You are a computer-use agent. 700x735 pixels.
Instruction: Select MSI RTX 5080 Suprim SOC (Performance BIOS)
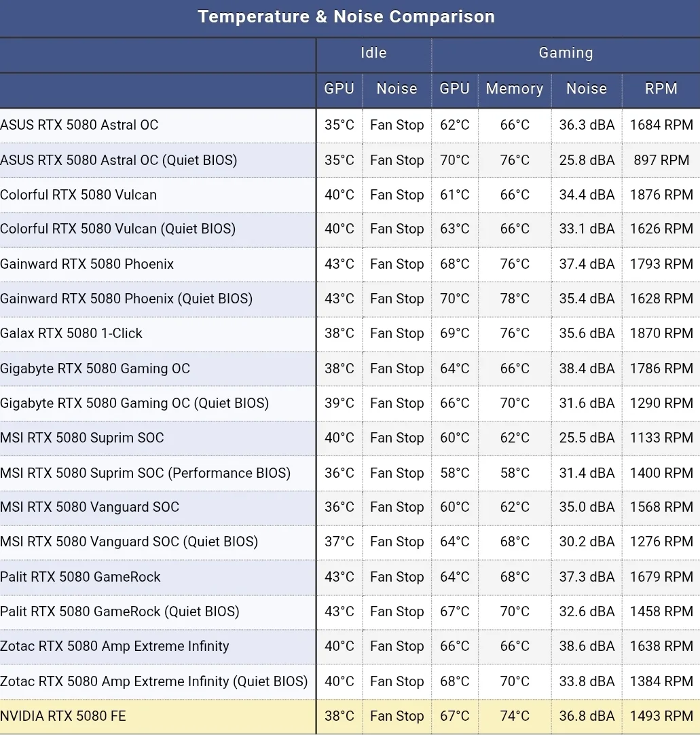click(145, 473)
